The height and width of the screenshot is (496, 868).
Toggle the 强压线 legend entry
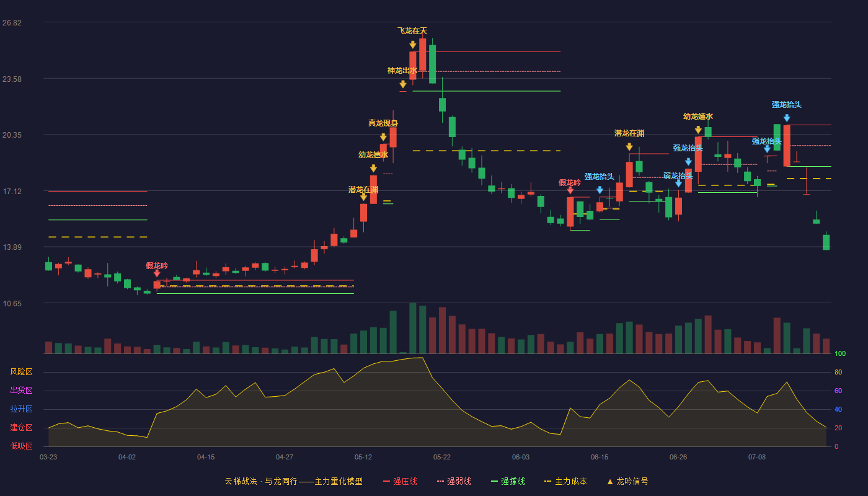pyautogui.click(x=400, y=481)
